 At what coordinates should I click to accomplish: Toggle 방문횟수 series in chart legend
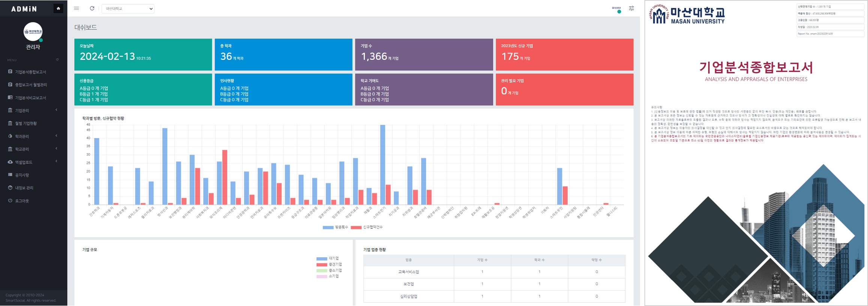(x=335, y=227)
